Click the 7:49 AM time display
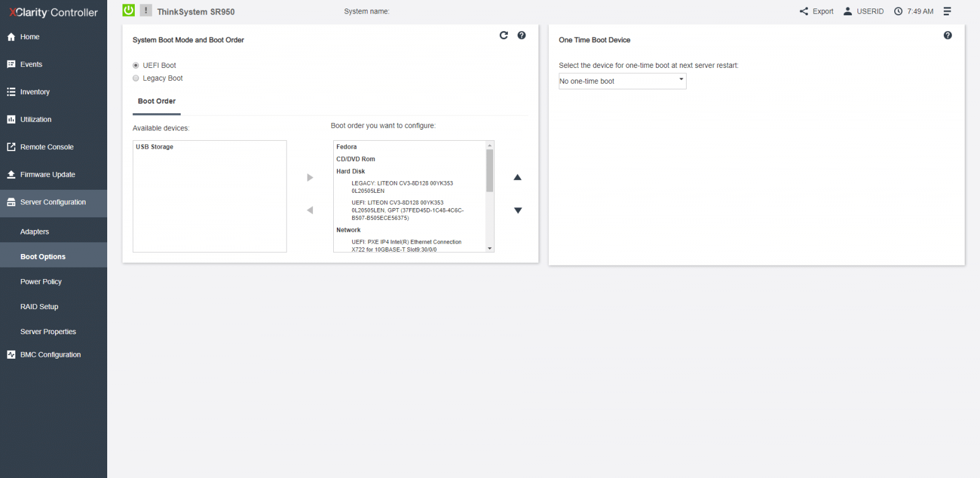 click(921, 12)
